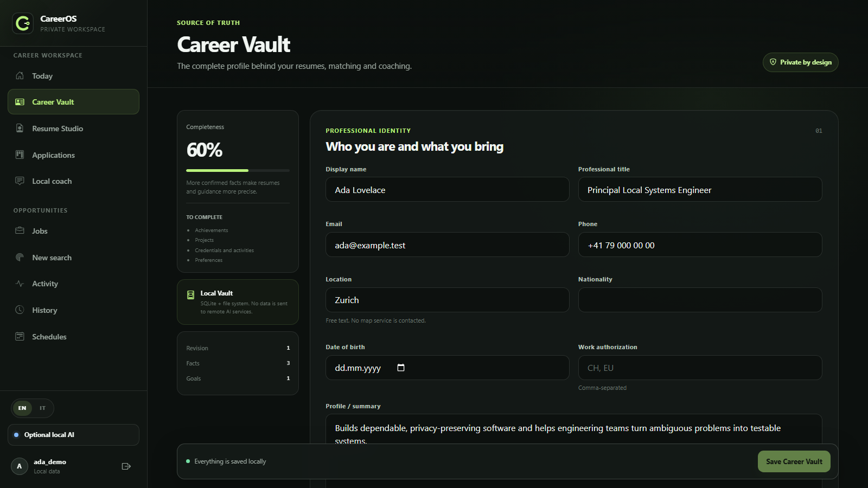Click the shield icon in Private by design
868x488 pixels.
[x=773, y=62]
